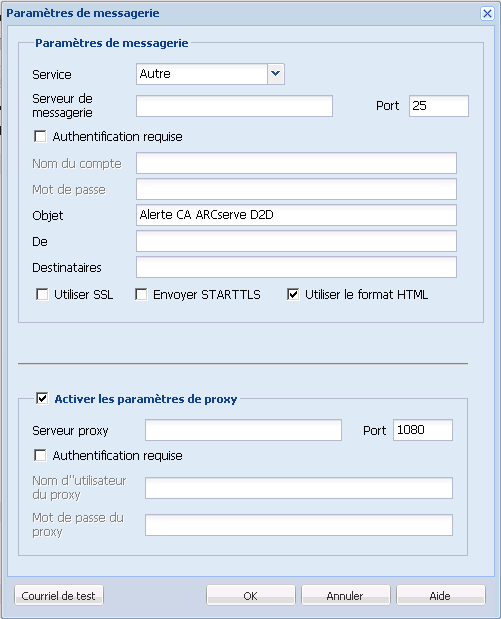Enable mail server Authentification requise checkbox

40,137
